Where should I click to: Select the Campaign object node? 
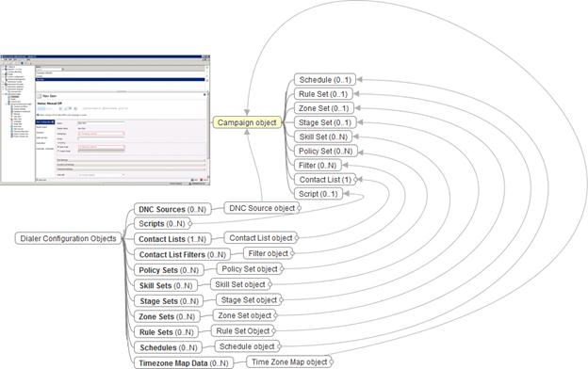(247, 122)
